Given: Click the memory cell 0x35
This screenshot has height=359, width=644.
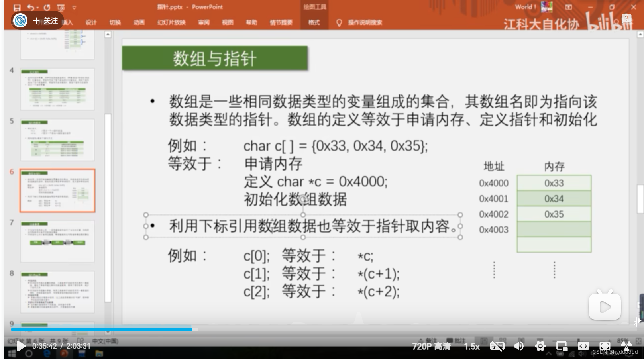Looking at the screenshot, I should [x=554, y=214].
